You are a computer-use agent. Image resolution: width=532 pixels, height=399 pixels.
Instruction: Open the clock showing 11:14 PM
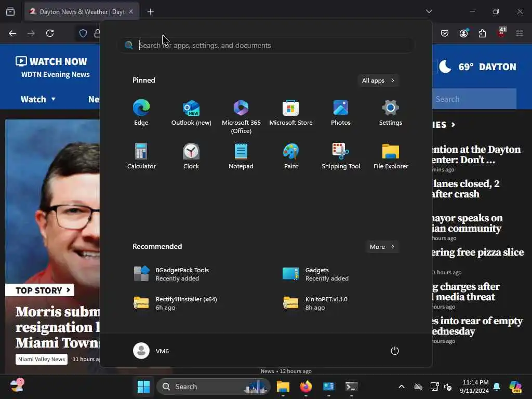475,387
